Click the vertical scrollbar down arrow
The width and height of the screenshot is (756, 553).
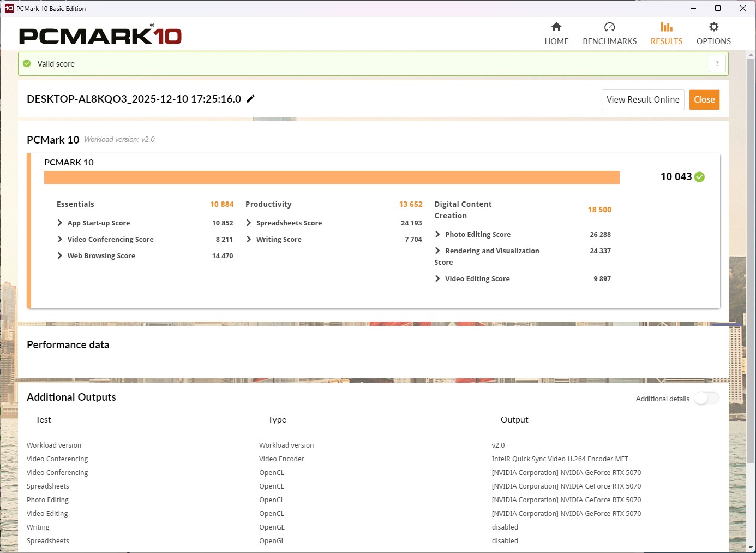click(751, 547)
